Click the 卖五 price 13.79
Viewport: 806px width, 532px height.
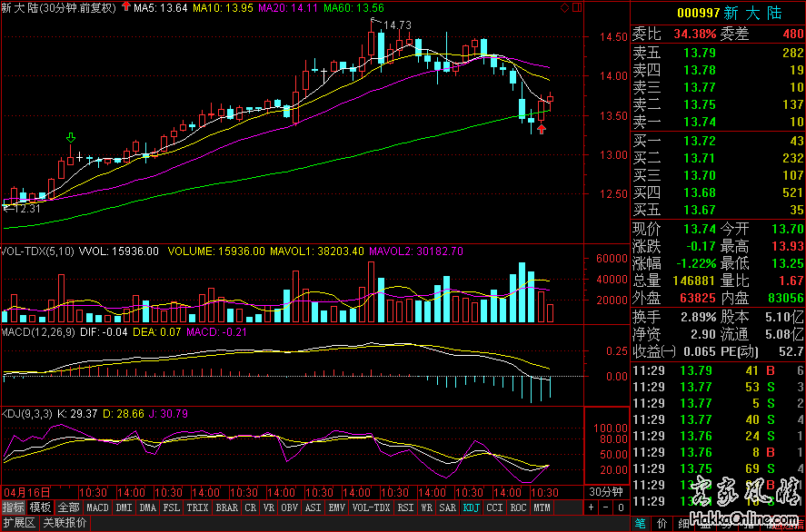700,53
